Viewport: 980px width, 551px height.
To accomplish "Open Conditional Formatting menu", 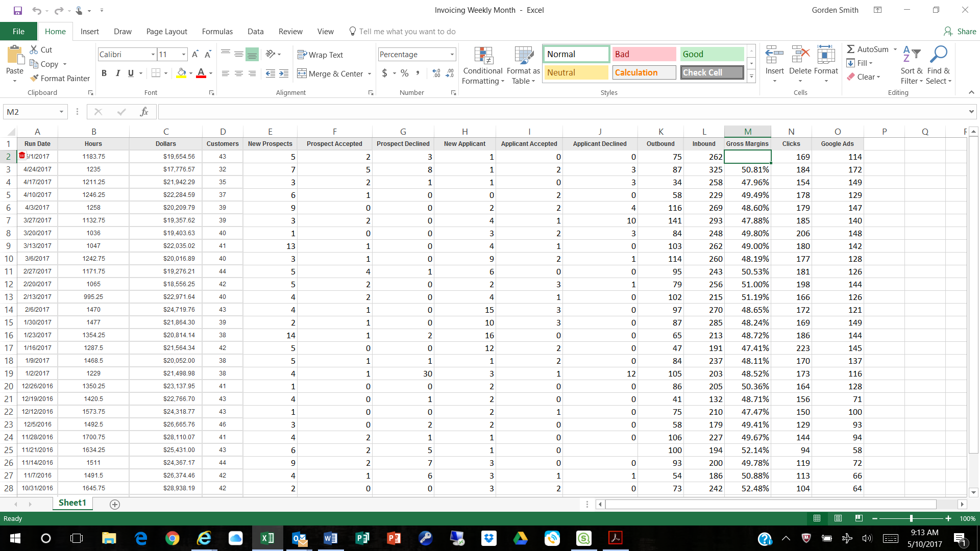I will 482,65.
